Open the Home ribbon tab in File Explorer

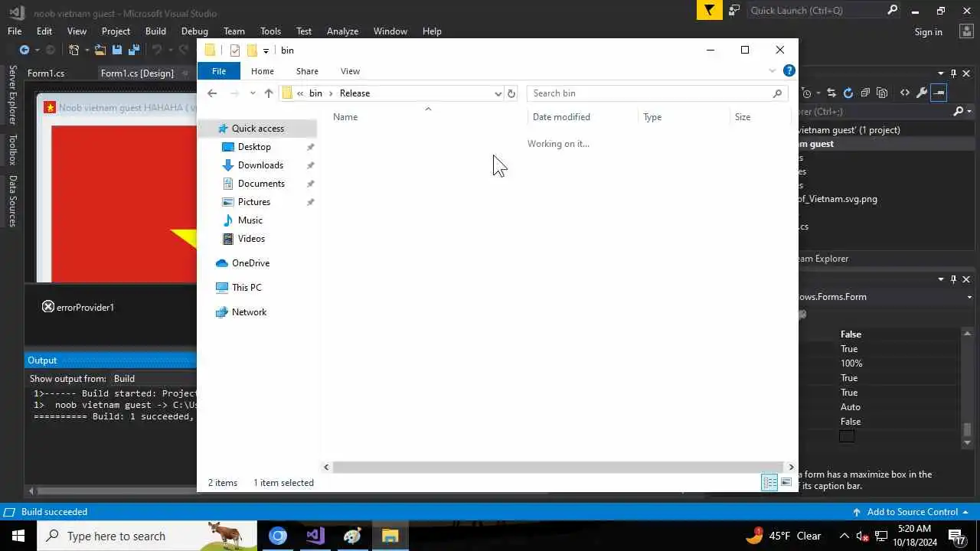pyautogui.click(x=262, y=70)
